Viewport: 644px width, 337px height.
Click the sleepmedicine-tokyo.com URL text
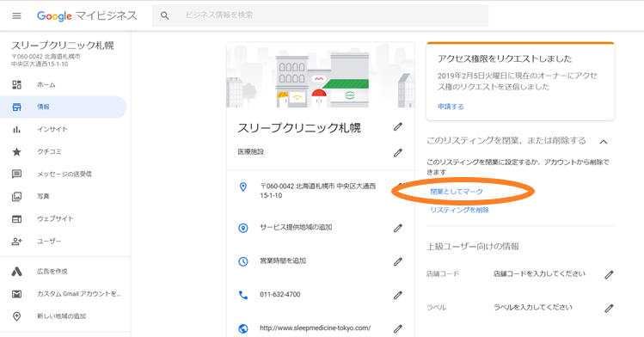coord(315,328)
